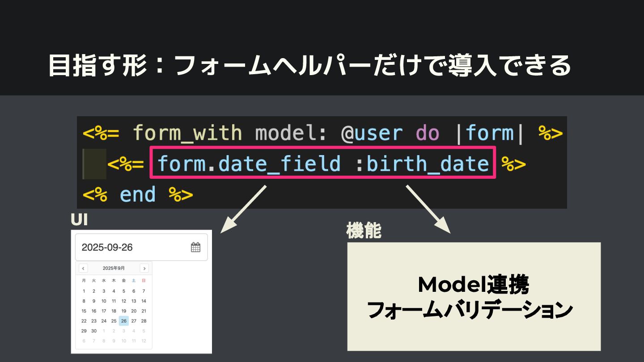Screen dimensions: 644x362
Task: Click the blue 土 weekday header
Action: 134,281
